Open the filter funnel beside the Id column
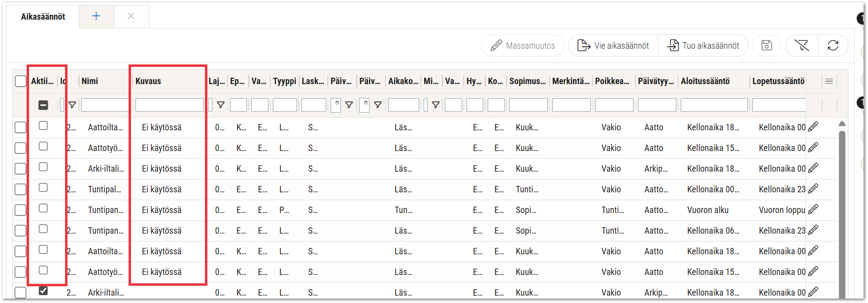This screenshot has width=868, height=303. (x=72, y=105)
